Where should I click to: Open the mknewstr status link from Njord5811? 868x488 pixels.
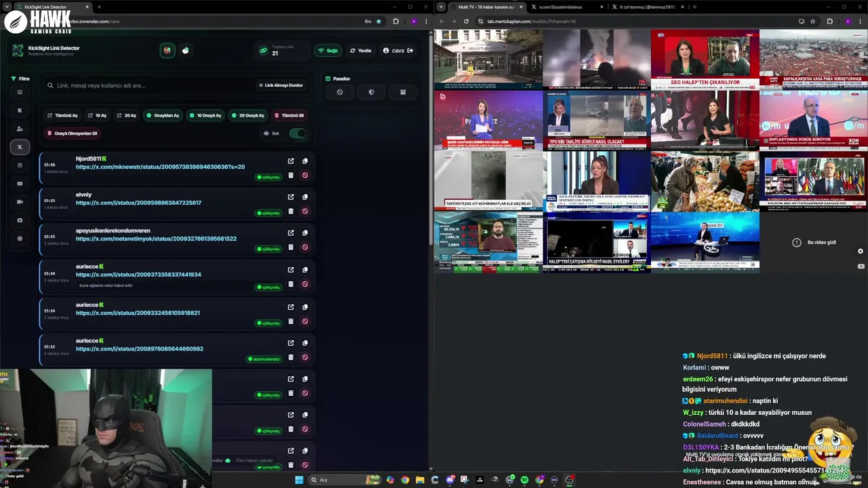[160, 167]
